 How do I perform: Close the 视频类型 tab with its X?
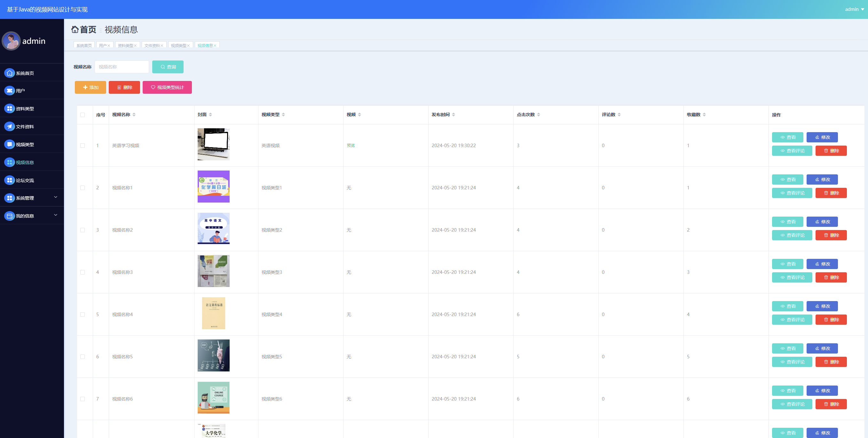(188, 45)
